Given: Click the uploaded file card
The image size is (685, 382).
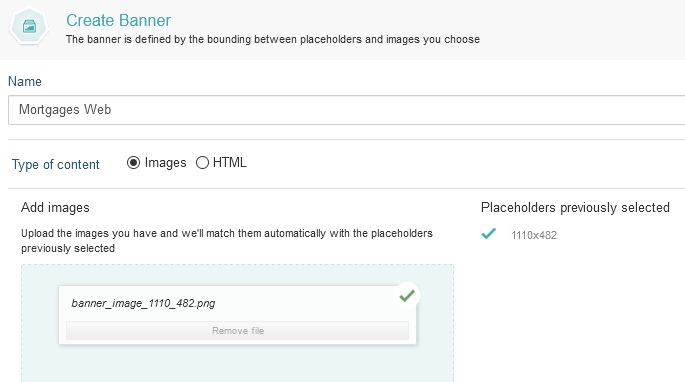Looking at the screenshot, I should coord(237,315).
